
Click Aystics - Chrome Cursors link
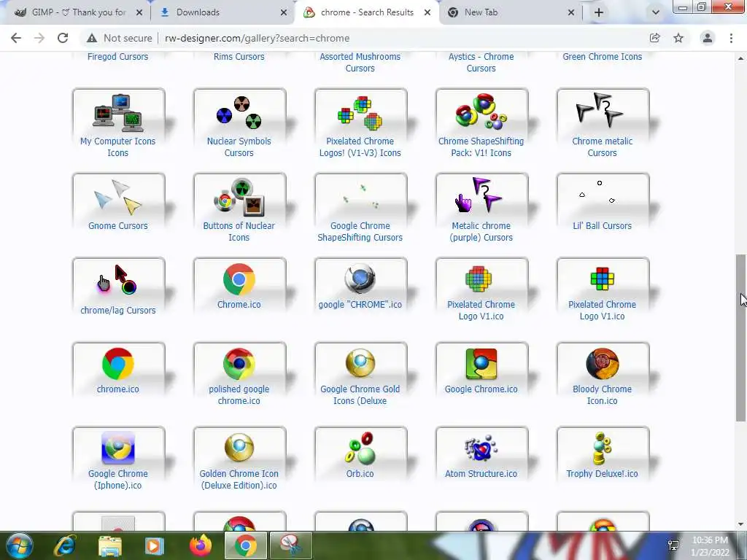point(481,63)
